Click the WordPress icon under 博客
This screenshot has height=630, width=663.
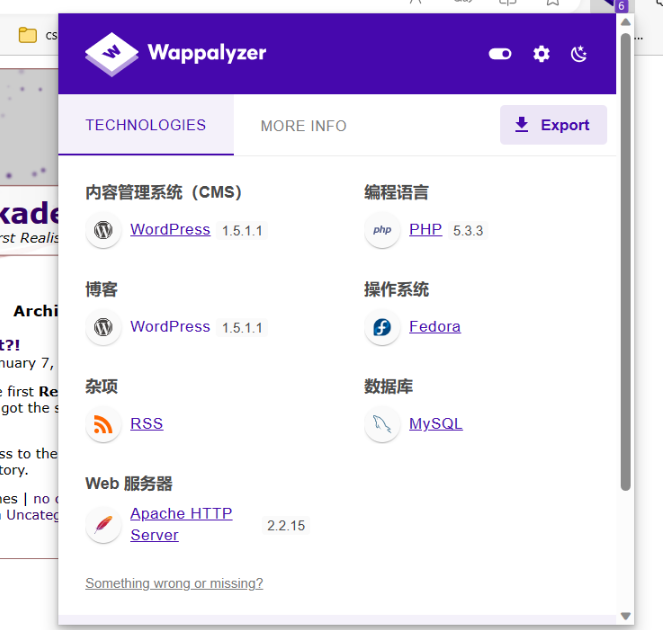point(102,327)
